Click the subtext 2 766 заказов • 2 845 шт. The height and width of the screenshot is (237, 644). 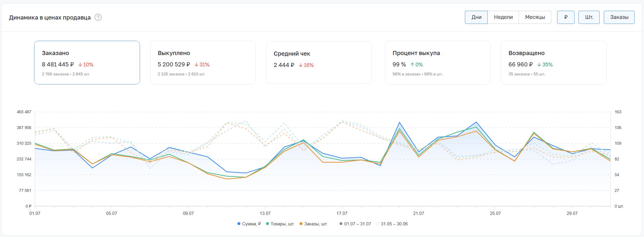click(x=66, y=74)
